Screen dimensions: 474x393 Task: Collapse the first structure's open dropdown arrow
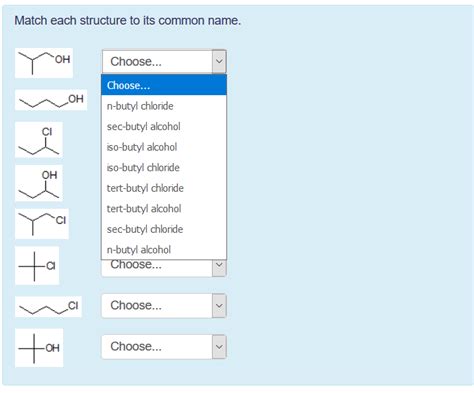point(219,61)
